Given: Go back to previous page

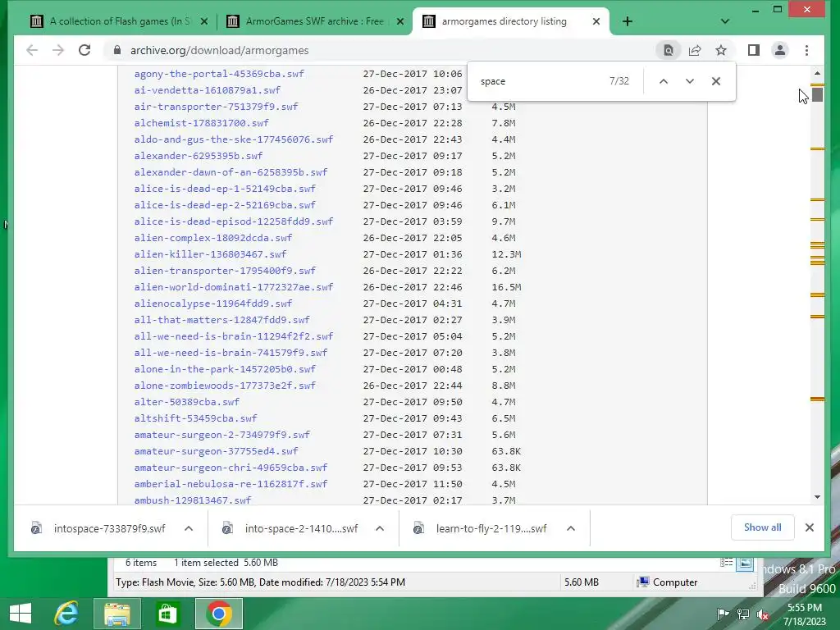Looking at the screenshot, I should (x=32, y=50).
